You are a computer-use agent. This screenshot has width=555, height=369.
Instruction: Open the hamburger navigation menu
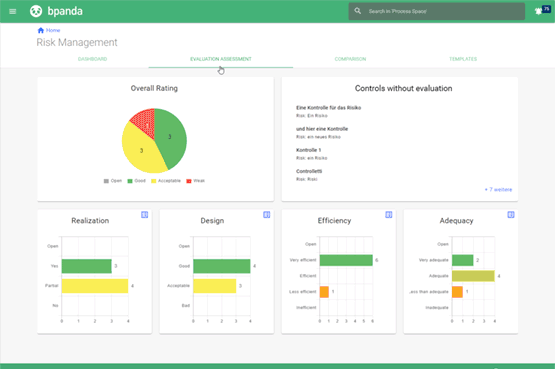12,11
